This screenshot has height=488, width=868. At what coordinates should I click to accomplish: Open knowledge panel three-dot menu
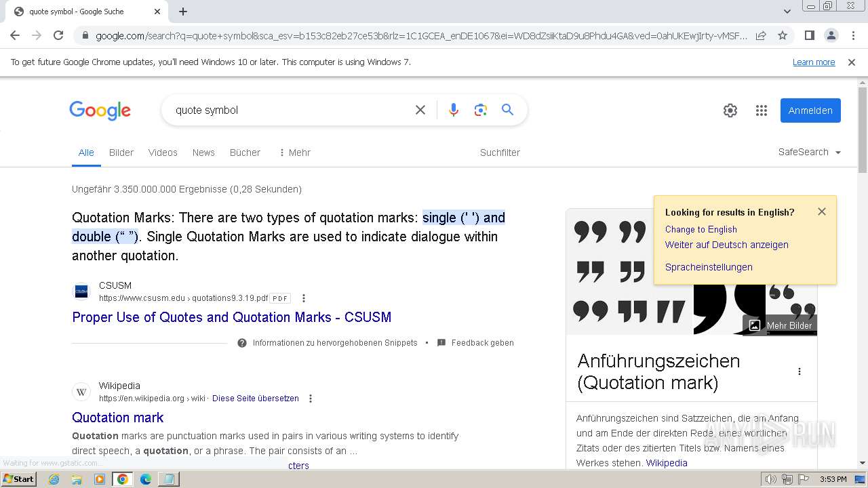[800, 371]
